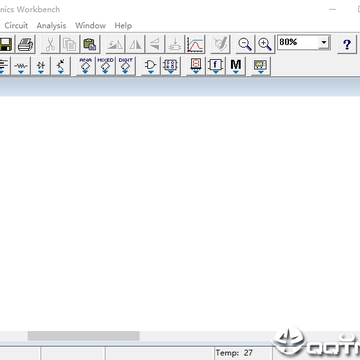This screenshot has height=360, width=360.
Task: Open the Help menu
Action: pos(123,26)
